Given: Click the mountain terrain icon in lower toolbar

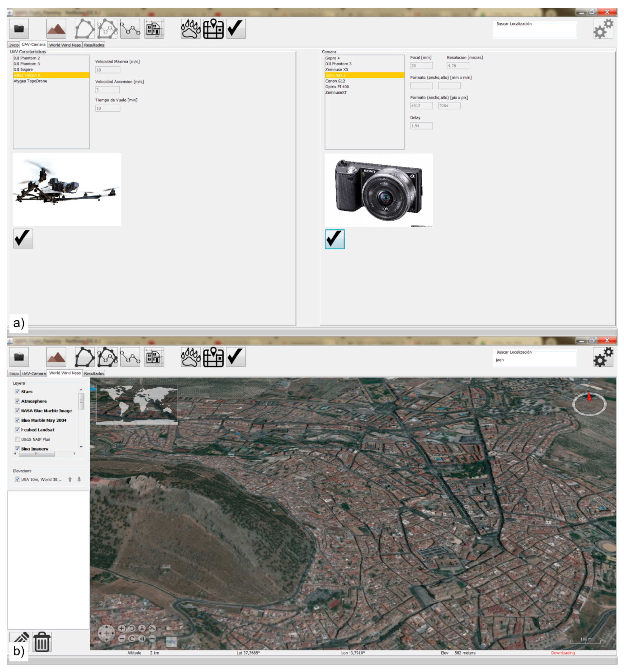Looking at the screenshot, I should (x=56, y=357).
